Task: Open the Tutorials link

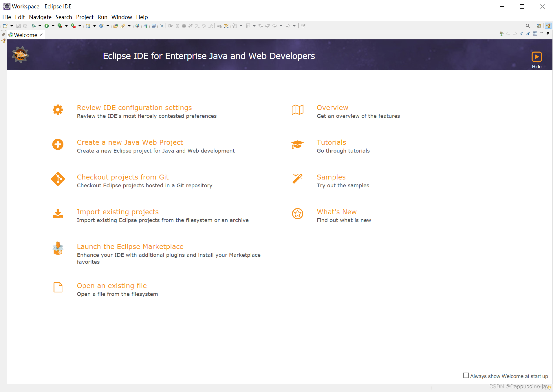Action: (331, 142)
